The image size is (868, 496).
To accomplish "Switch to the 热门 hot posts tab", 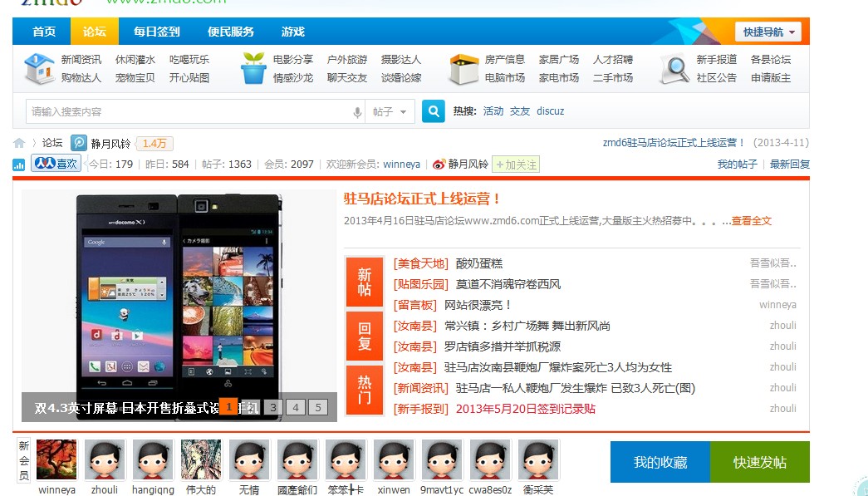I will coord(365,390).
